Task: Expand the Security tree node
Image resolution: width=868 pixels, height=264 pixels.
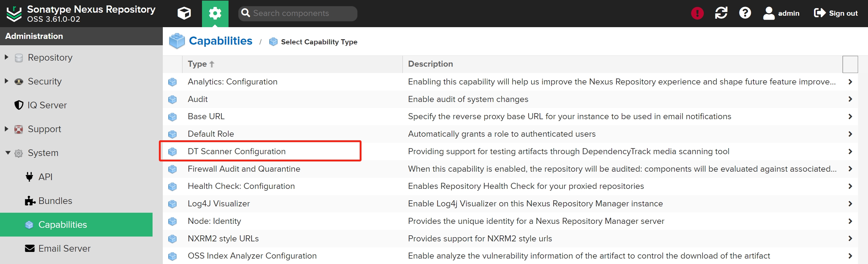Action: 6,81
